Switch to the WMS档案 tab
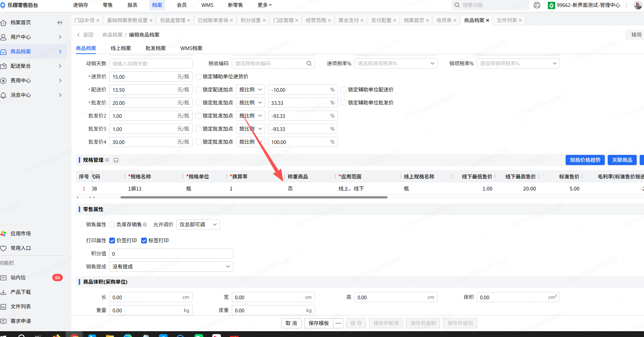This screenshot has width=644, height=337. [192, 48]
